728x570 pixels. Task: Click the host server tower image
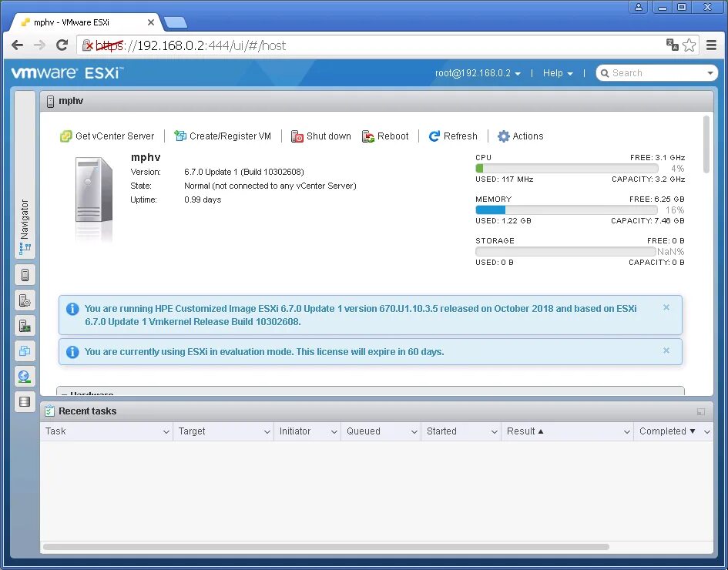pyautogui.click(x=94, y=189)
